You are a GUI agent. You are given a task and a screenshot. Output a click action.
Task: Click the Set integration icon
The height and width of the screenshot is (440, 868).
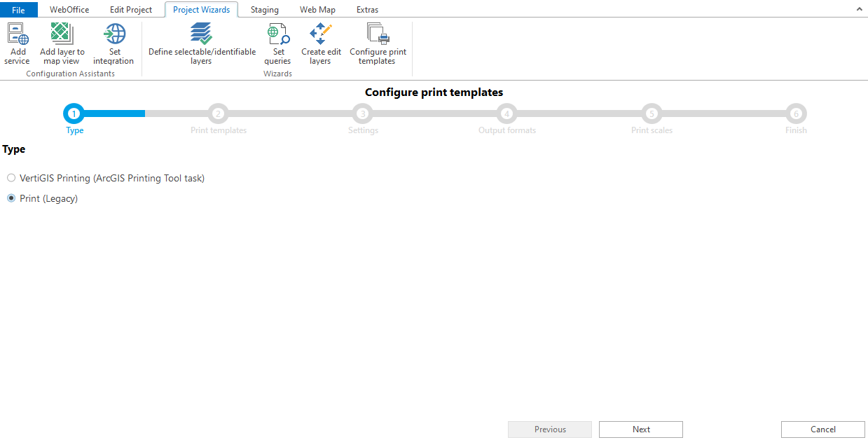[113, 34]
